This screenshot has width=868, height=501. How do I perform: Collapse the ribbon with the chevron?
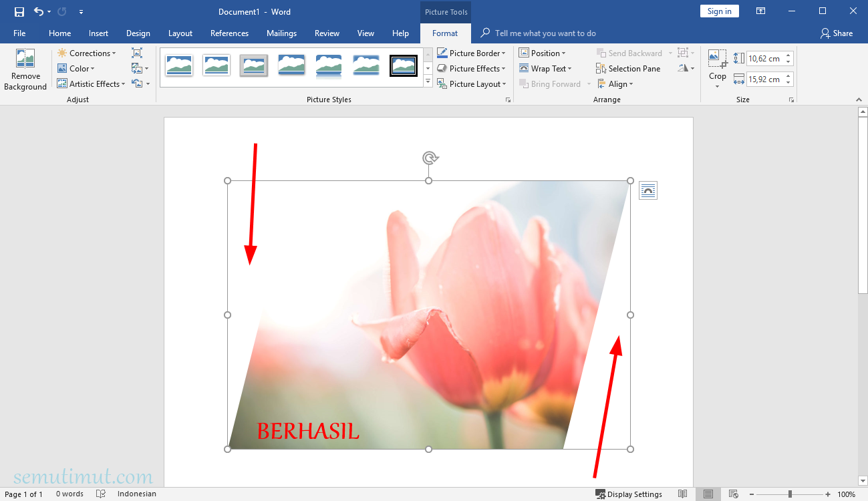pos(859,100)
